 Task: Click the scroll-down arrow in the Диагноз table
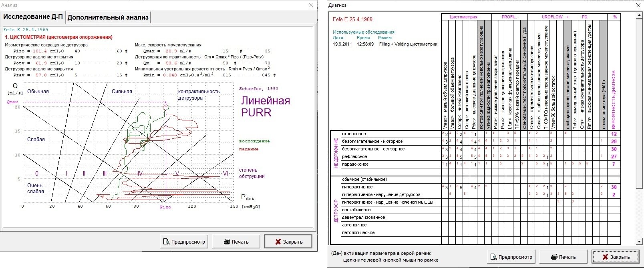point(639,242)
